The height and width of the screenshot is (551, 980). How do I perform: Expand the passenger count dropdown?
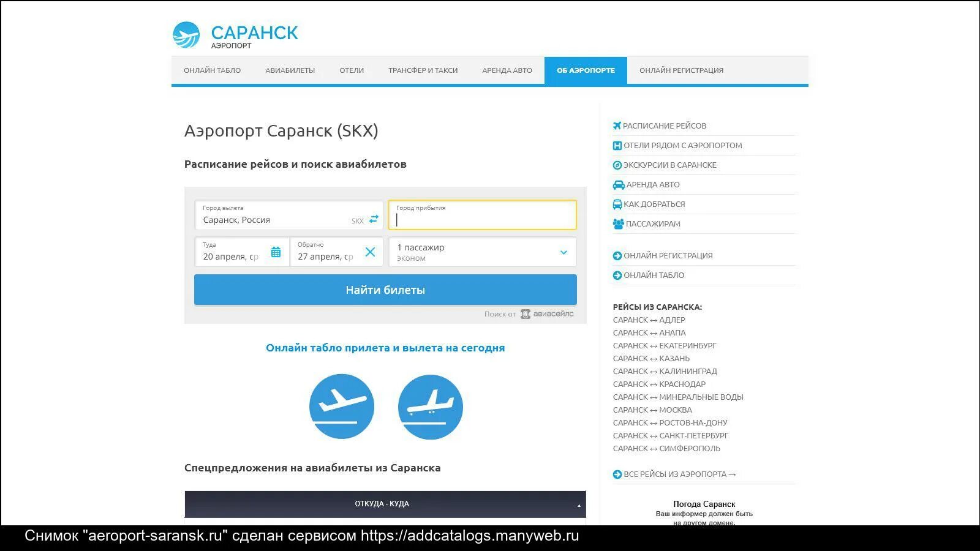pyautogui.click(x=563, y=252)
